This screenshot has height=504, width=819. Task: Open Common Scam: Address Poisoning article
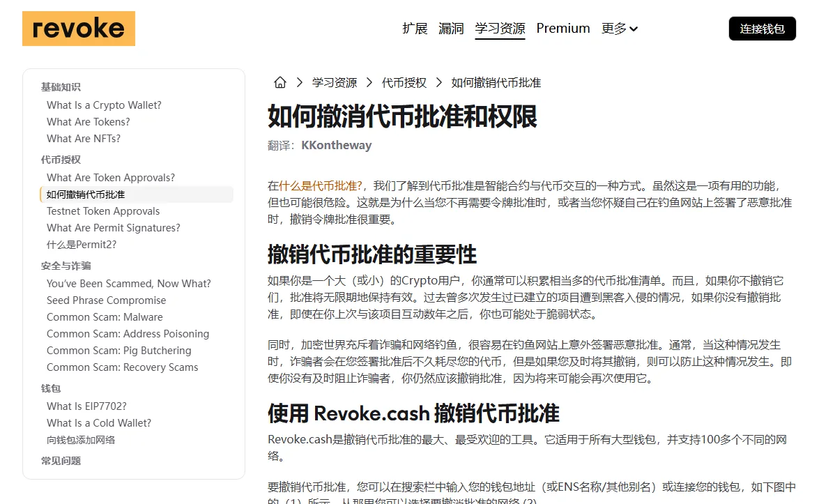(128, 334)
